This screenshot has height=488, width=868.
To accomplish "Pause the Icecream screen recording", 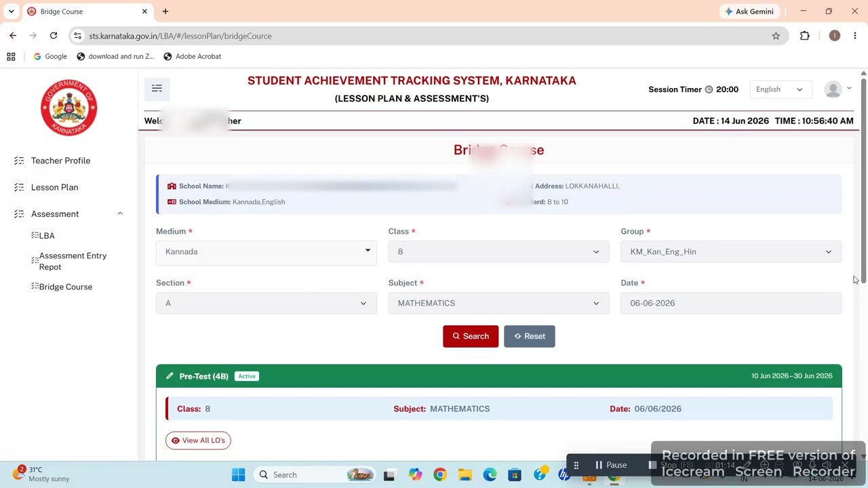I will click(x=611, y=465).
